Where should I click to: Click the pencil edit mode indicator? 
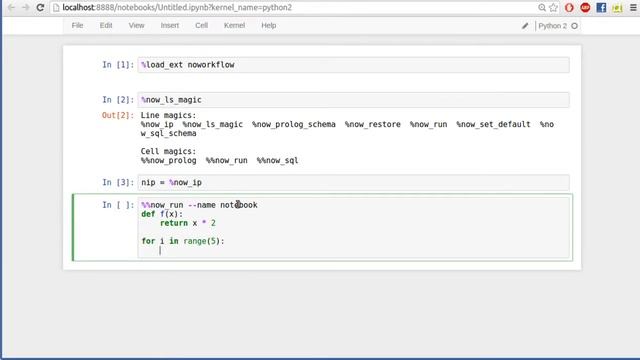(x=525, y=26)
